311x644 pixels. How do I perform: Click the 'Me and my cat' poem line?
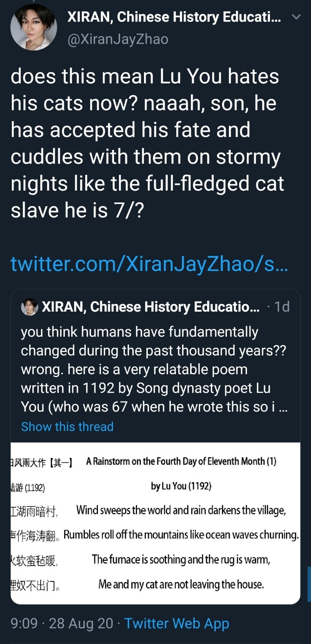point(181,584)
